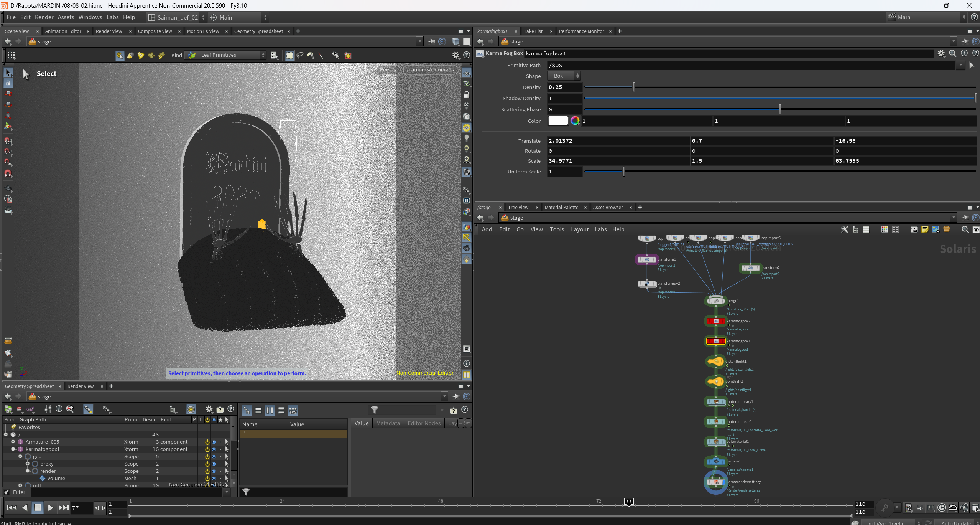Screen dimensions: 980x525
Task: Adjust the Scattering Phase slider handle
Action: coord(780,109)
